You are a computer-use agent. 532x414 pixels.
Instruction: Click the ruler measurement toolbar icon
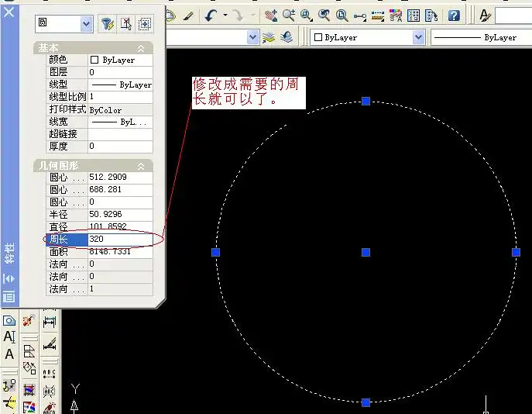tap(378, 16)
